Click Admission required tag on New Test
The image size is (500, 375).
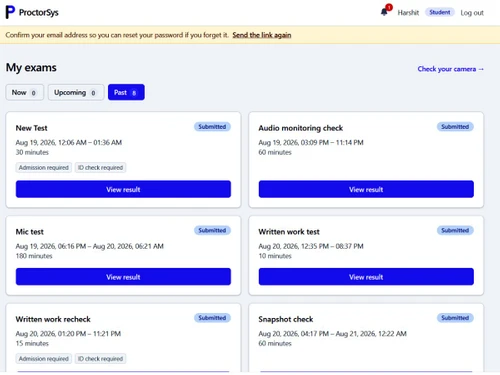pyautogui.click(x=44, y=167)
